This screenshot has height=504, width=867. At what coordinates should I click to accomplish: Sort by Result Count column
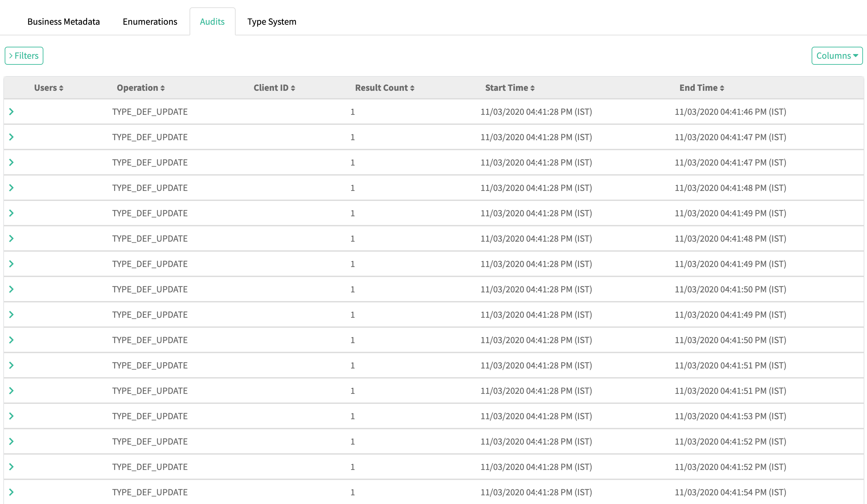pyautogui.click(x=412, y=88)
